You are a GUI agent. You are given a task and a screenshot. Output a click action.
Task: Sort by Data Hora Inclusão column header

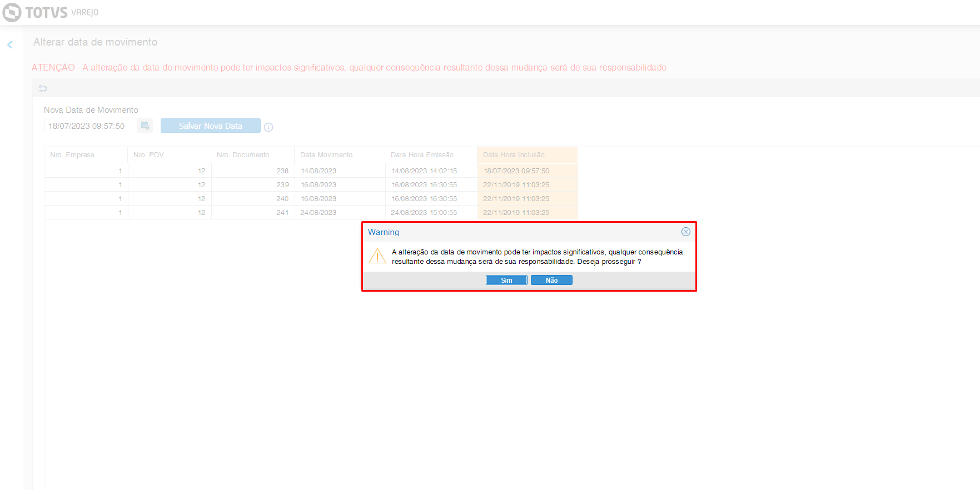528,155
